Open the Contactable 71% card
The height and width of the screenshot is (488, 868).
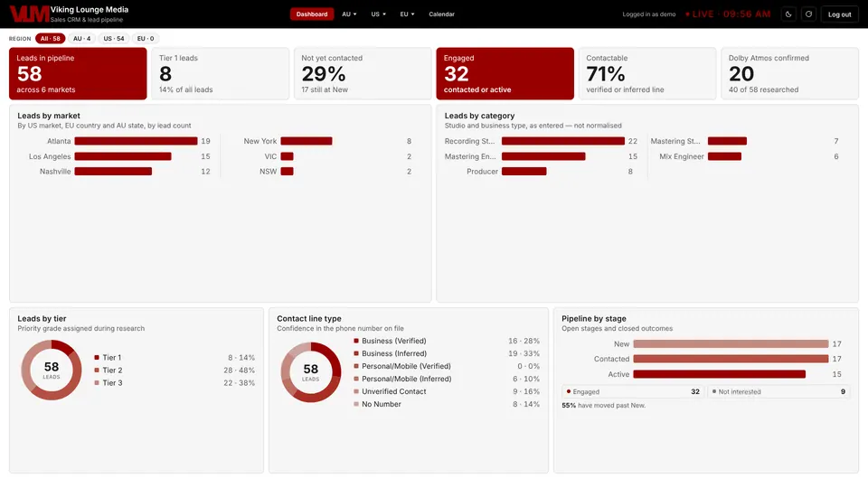coord(647,73)
